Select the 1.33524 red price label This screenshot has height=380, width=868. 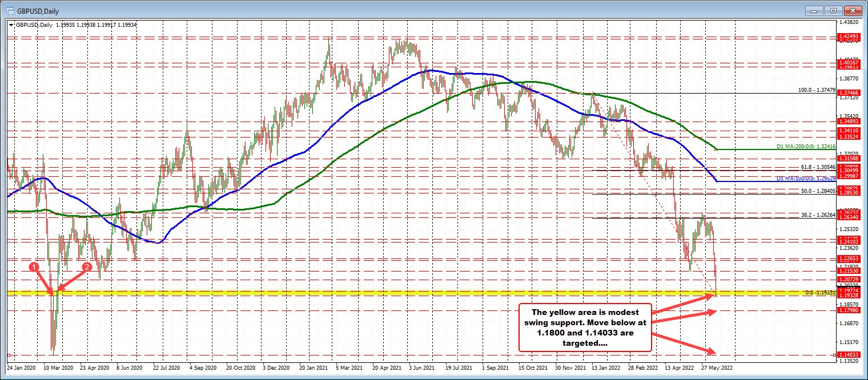tap(848, 137)
